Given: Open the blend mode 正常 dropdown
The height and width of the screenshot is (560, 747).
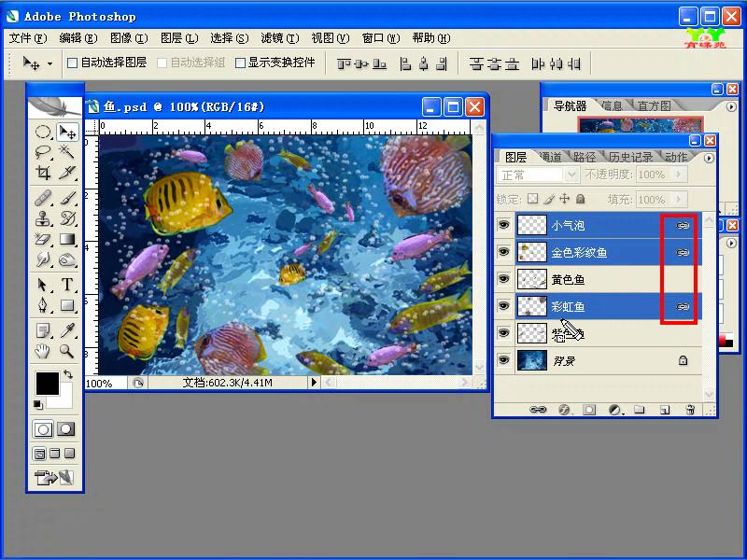Looking at the screenshot, I should (x=571, y=175).
